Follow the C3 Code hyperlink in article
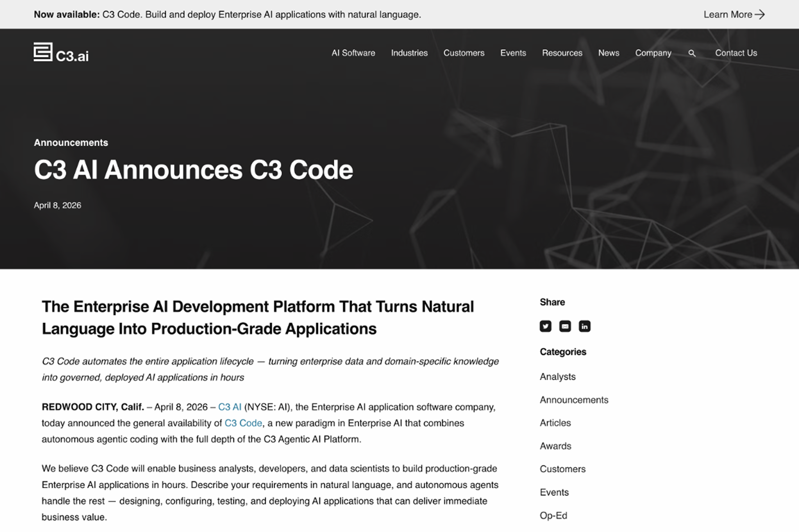799x532 pixels. coord(243,423)
